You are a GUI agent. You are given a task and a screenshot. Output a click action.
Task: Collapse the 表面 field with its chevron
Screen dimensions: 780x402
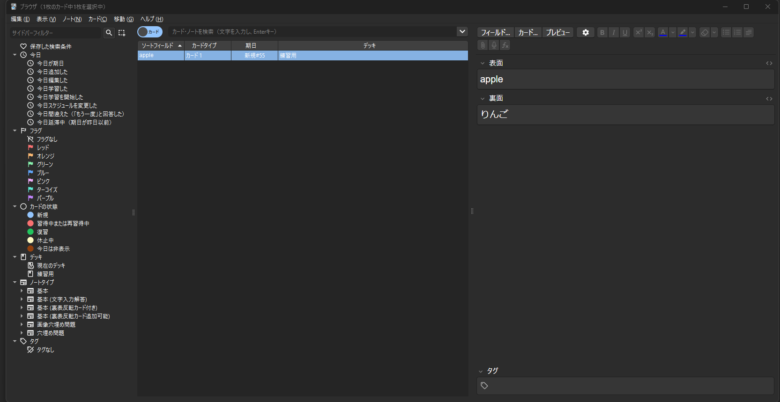click(483, 63)
